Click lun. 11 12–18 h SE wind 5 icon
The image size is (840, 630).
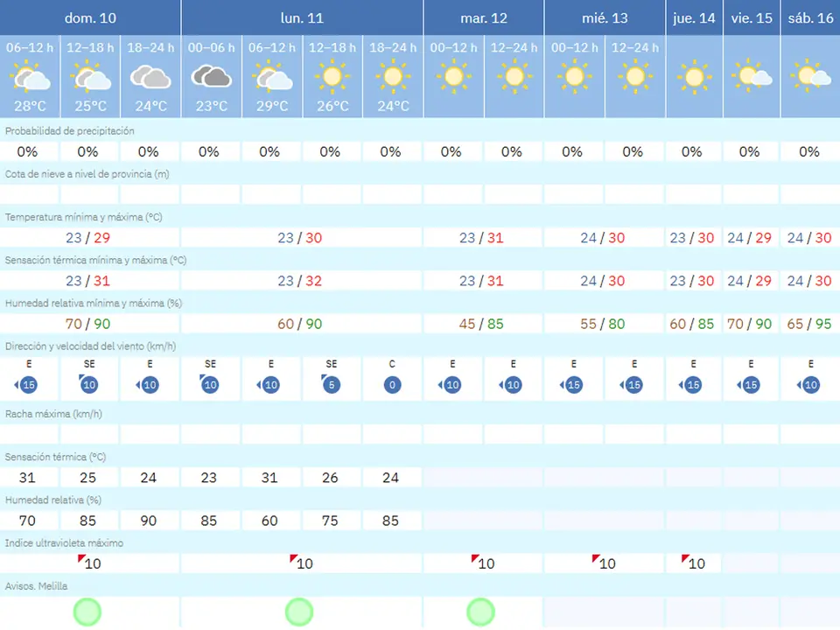[331, 385]
